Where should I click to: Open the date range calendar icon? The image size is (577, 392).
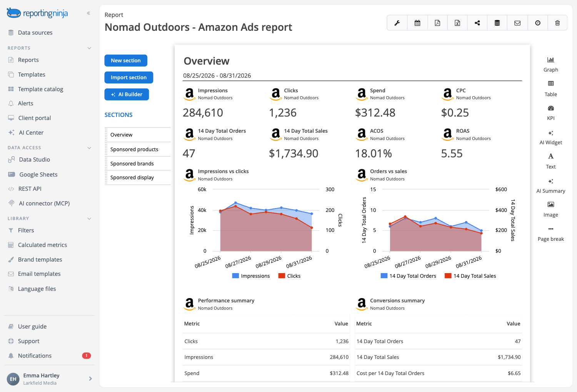(x=417, y=23)
